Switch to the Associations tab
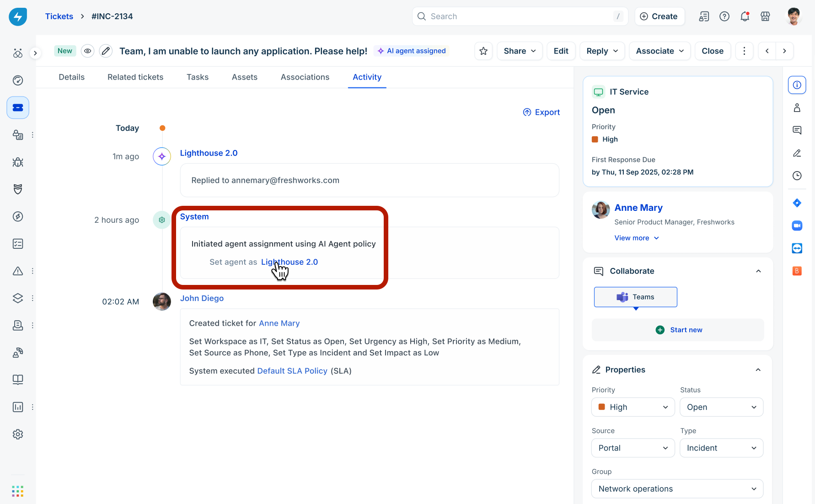This screenshot has width=815, height=504. coord(305,77)
